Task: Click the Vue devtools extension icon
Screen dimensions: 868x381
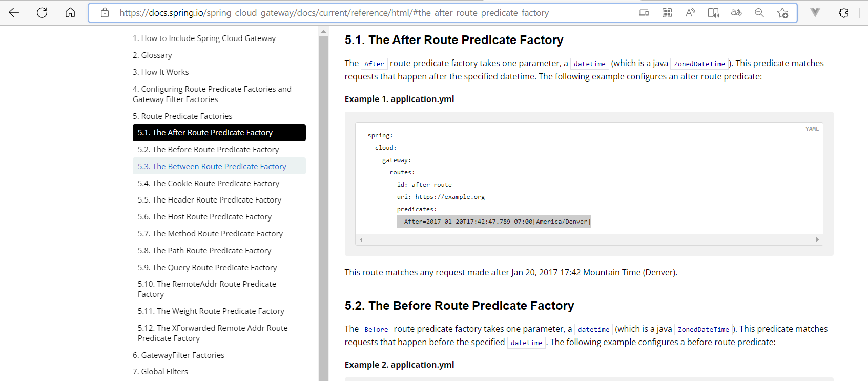Action: click(x=815, y=13)
